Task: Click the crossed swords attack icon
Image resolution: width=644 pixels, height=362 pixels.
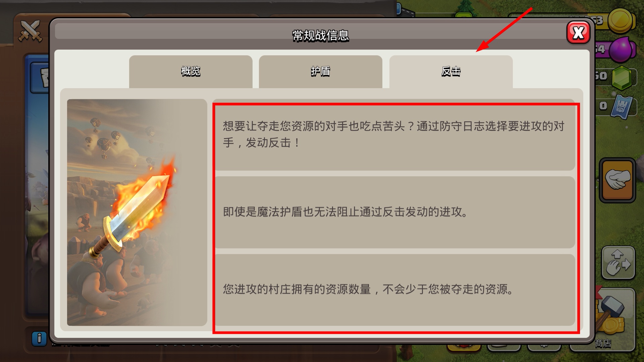Action: [30, 31]
